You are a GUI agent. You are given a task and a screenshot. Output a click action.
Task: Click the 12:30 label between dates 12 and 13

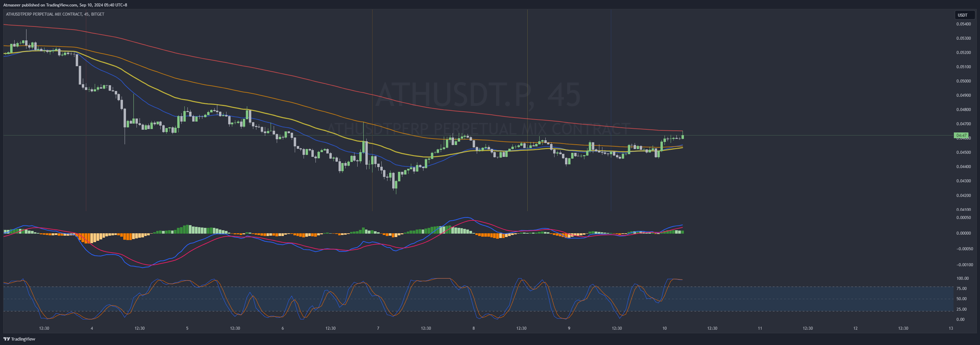click(903, 328)
